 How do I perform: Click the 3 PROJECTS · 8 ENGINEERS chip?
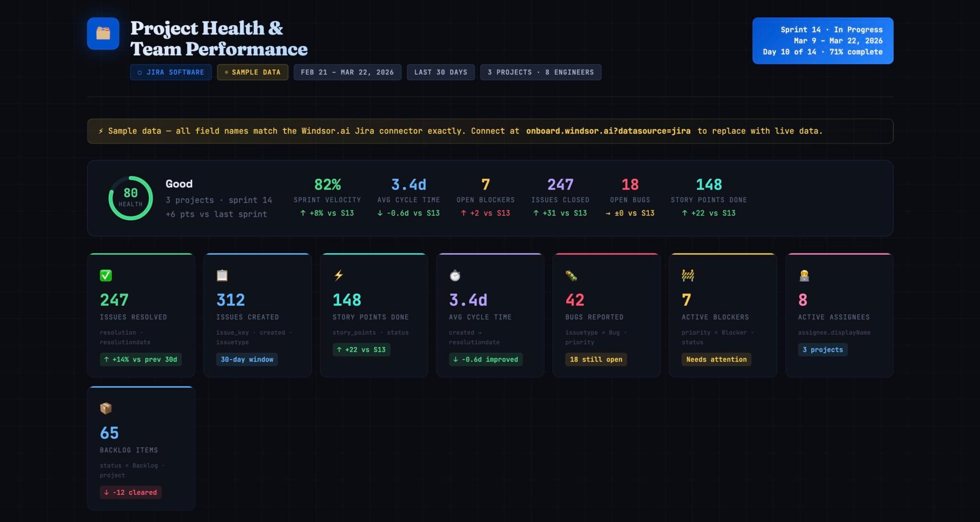pos(540,72)
